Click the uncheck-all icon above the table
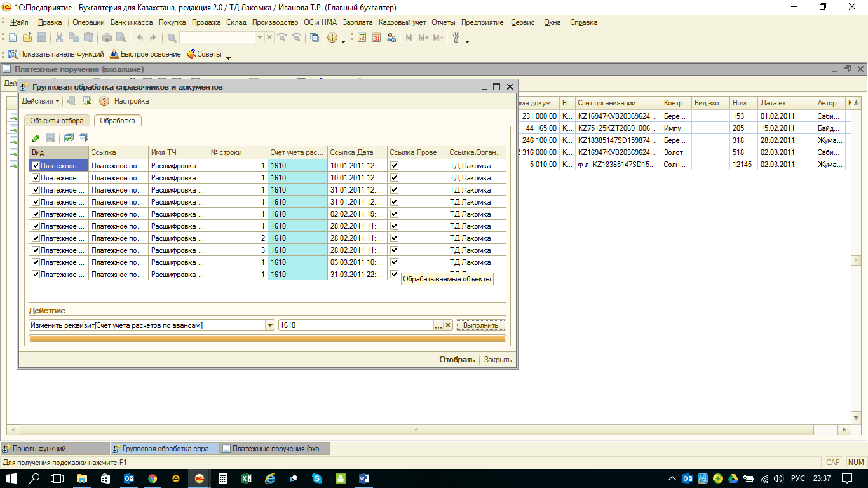 (84, 138)
